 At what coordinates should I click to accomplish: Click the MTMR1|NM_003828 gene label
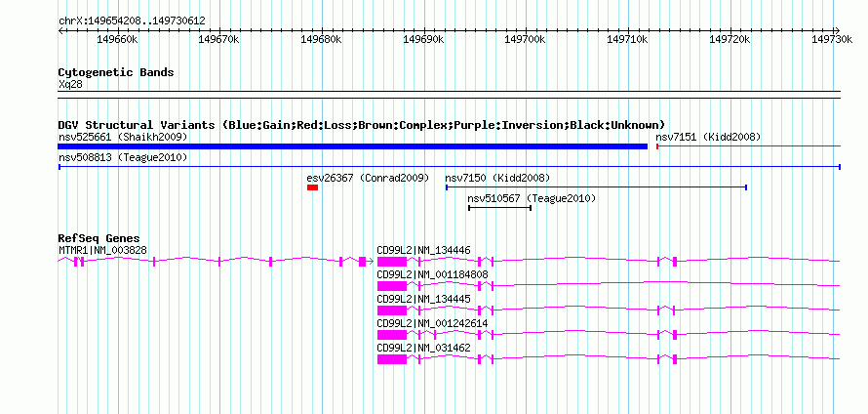point(102,251)
